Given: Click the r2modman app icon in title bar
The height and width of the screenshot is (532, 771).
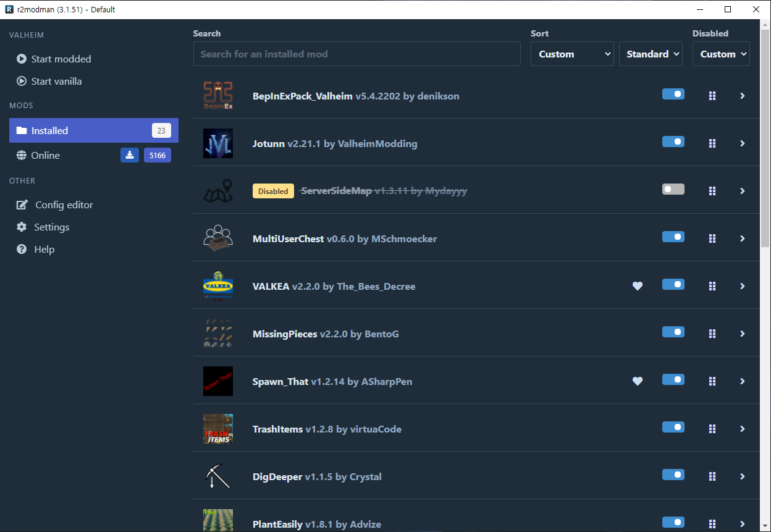Looking at the screenshot, I should (9, 9).
